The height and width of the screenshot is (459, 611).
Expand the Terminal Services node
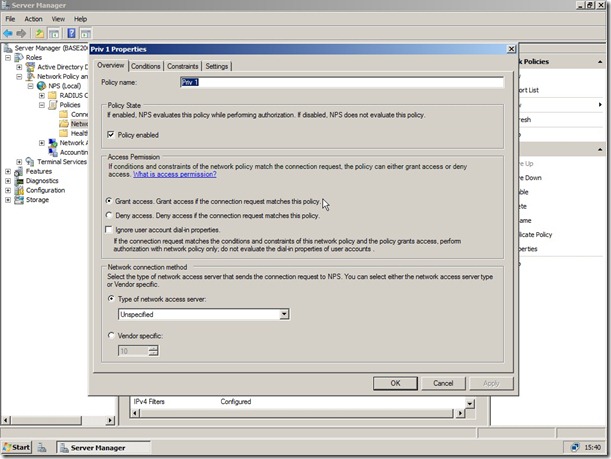point(19,162)
